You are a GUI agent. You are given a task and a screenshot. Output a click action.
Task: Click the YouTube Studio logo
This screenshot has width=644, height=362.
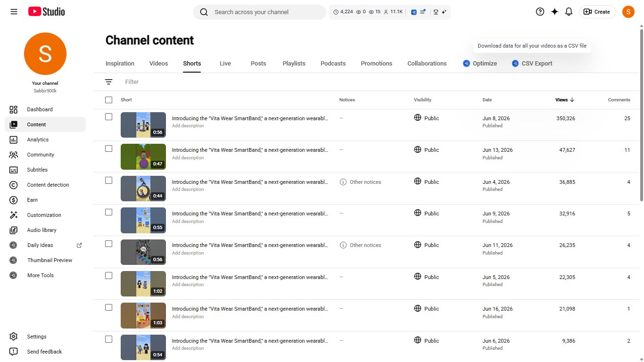click(46, 12)
